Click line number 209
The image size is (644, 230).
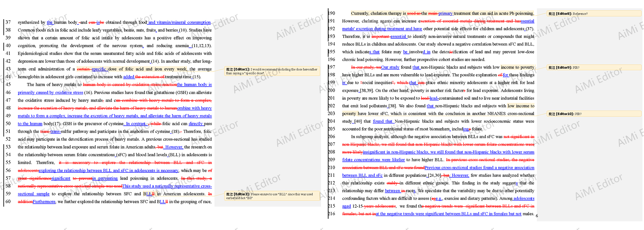332,160
